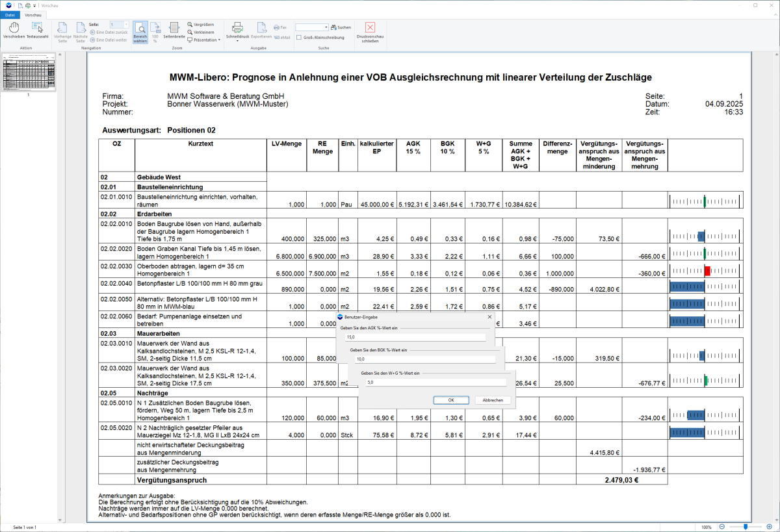Click Eine Datei weiter

[108, 40]
